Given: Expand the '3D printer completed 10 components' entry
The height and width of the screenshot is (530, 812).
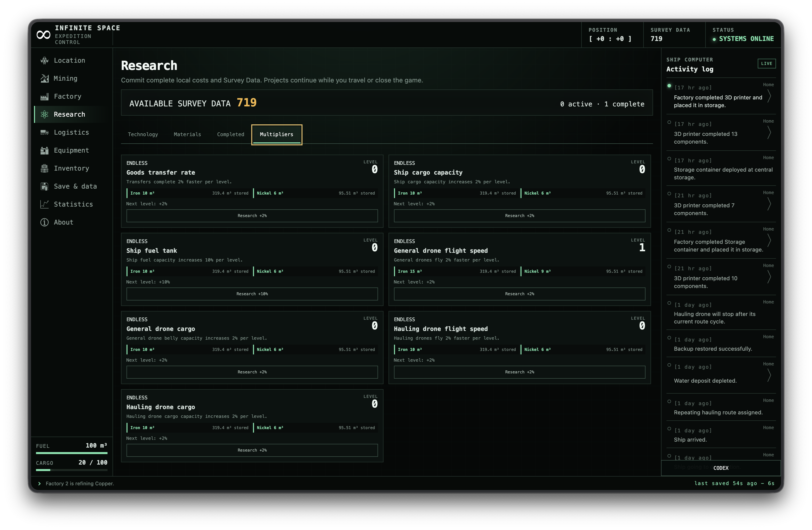Looking at the screenshot, I should point(769,277).
